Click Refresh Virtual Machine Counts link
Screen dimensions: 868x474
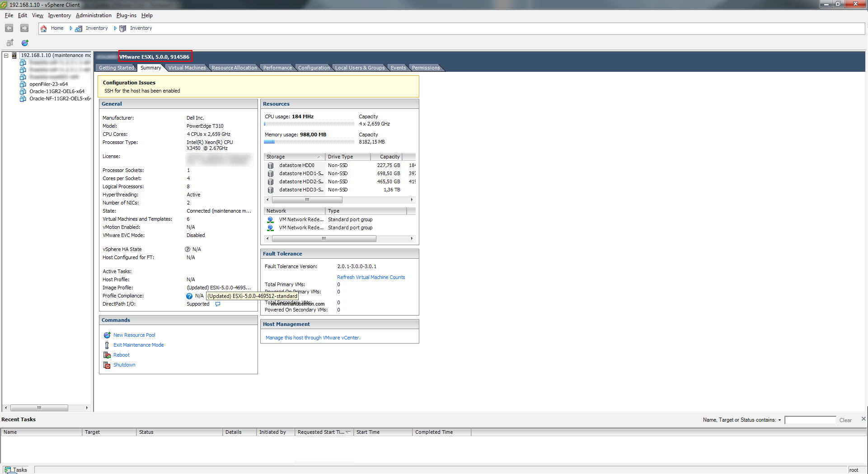tap(371, 278)
